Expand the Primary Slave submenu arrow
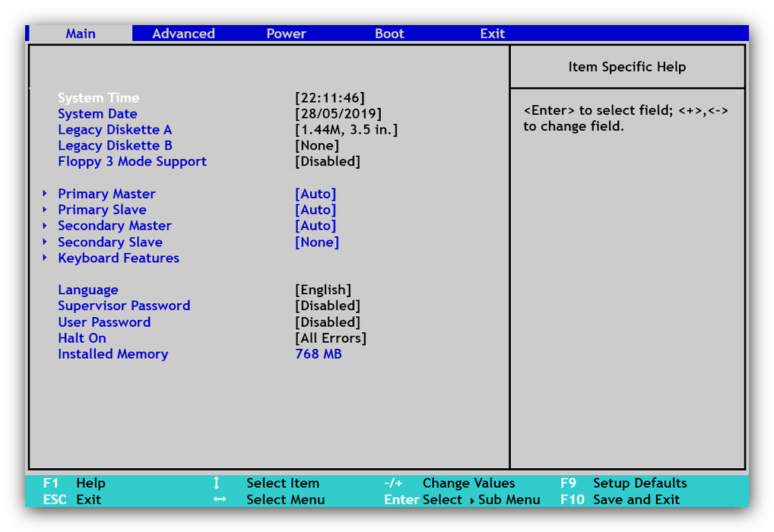Screen dimensions: 774x532 (46, 210)
